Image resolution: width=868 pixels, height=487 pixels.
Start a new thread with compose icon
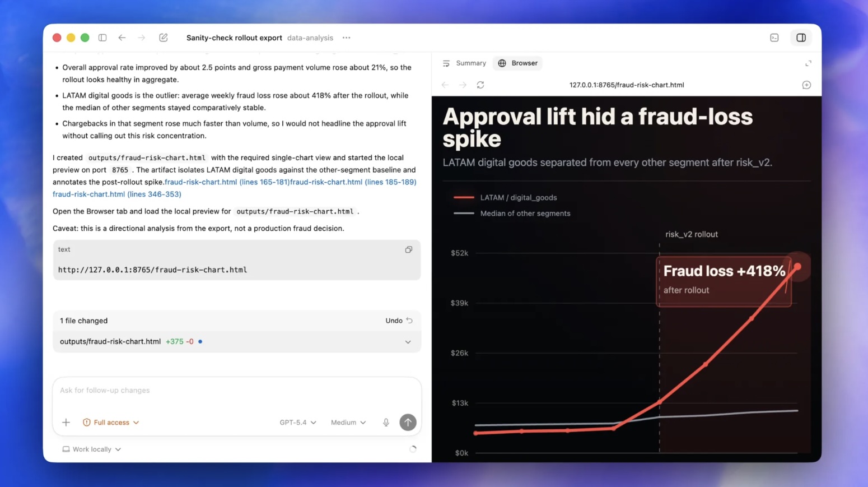(x=164, y=38)
